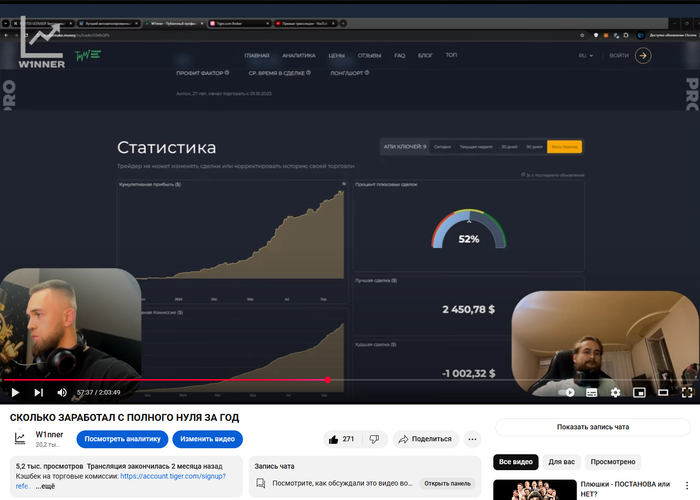Click the info icon beside ЛОНГ/ШОРТ

click(x=367, y=73)
